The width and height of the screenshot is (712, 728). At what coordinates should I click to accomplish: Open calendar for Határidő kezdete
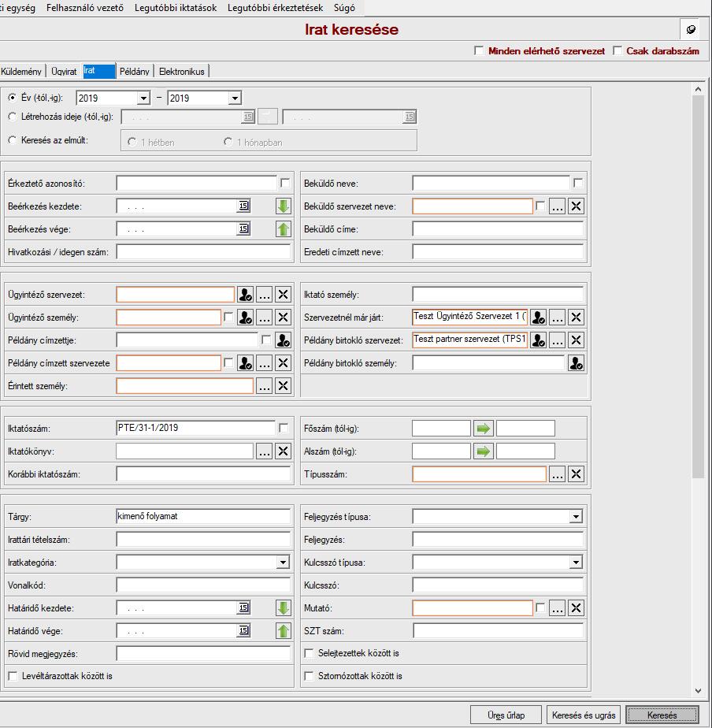[243, 607]
